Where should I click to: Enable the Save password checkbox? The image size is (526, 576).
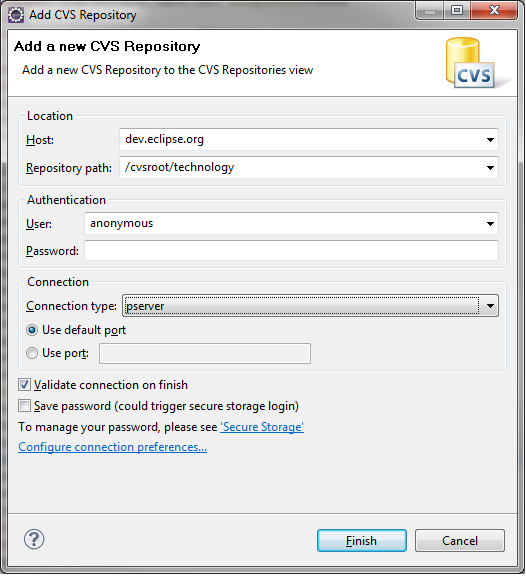pos(25,406)
